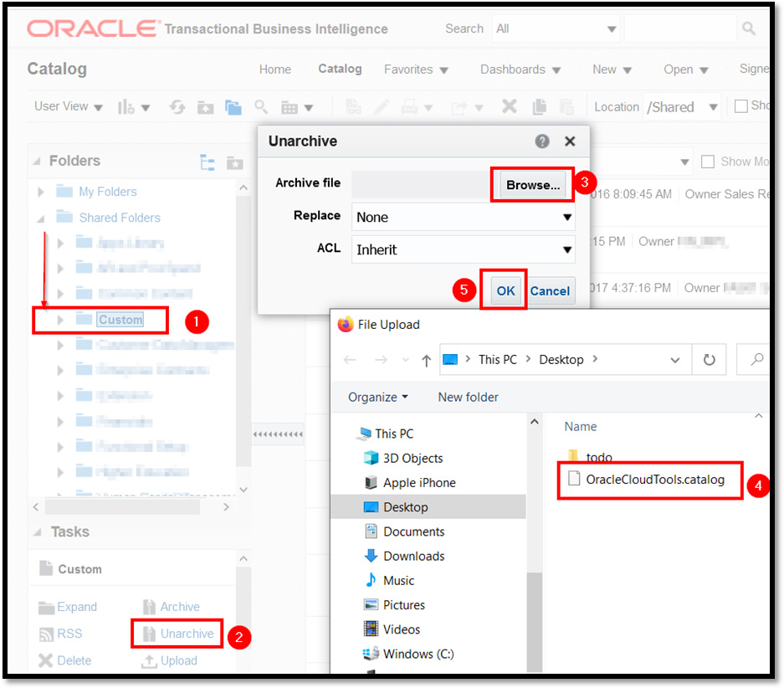Open the Home menu item
This screenshot has width=784, height=688.
point(275,69)
